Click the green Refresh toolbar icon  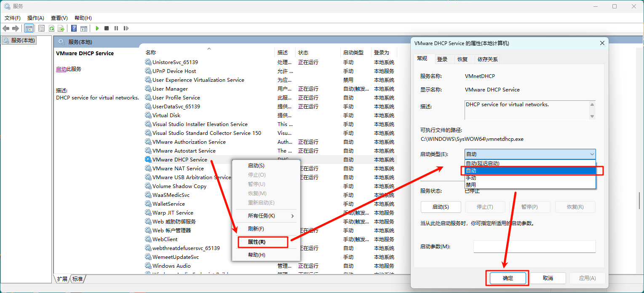51,28
